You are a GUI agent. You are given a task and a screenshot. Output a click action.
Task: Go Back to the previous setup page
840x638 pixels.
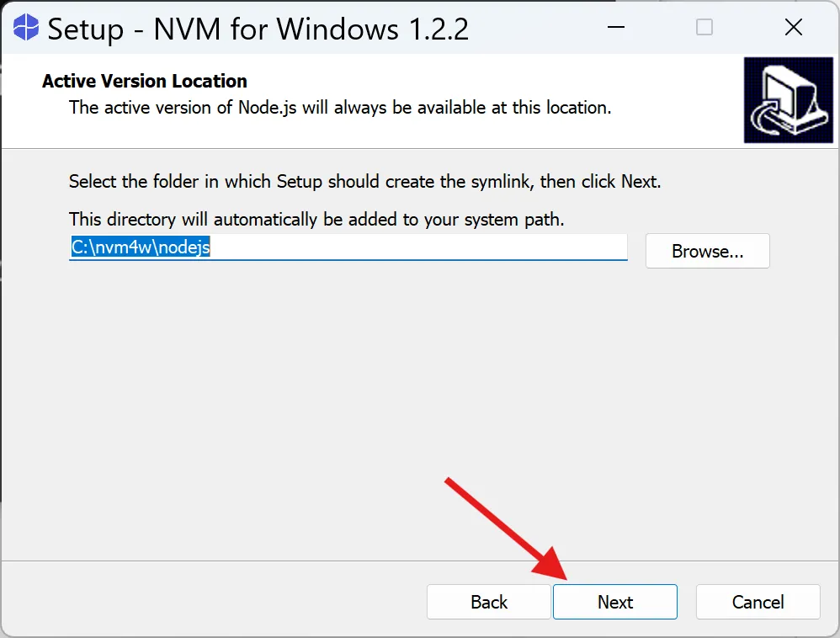tap(488, 602)
